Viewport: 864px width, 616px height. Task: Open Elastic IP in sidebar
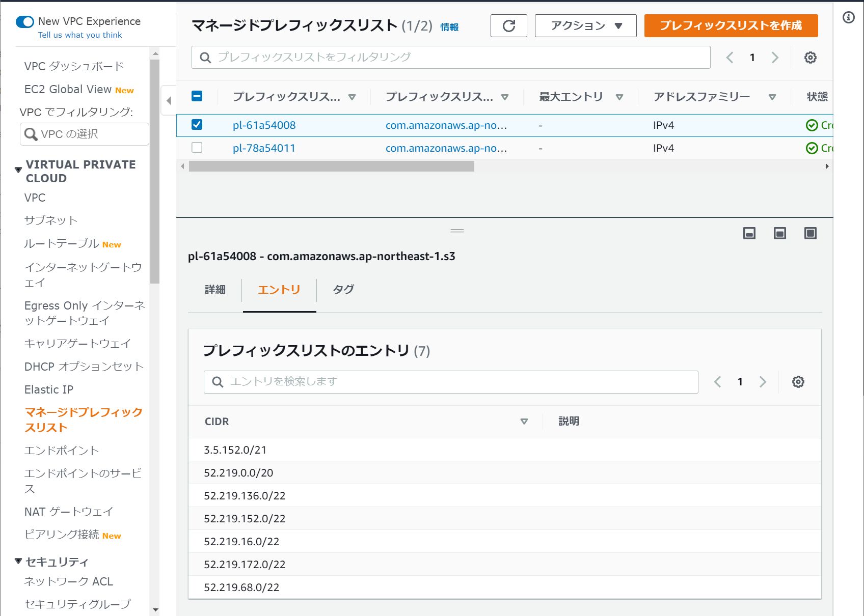[x=49, y=389]
